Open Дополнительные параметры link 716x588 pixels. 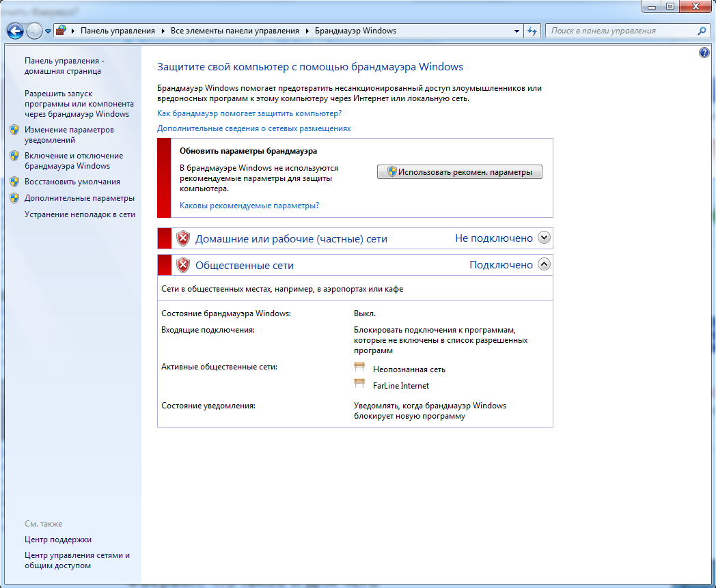(79, 198)
